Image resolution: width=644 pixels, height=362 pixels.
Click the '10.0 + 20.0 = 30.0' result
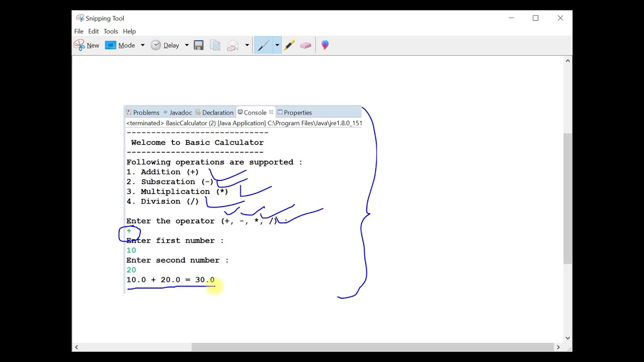pos(171,280)
